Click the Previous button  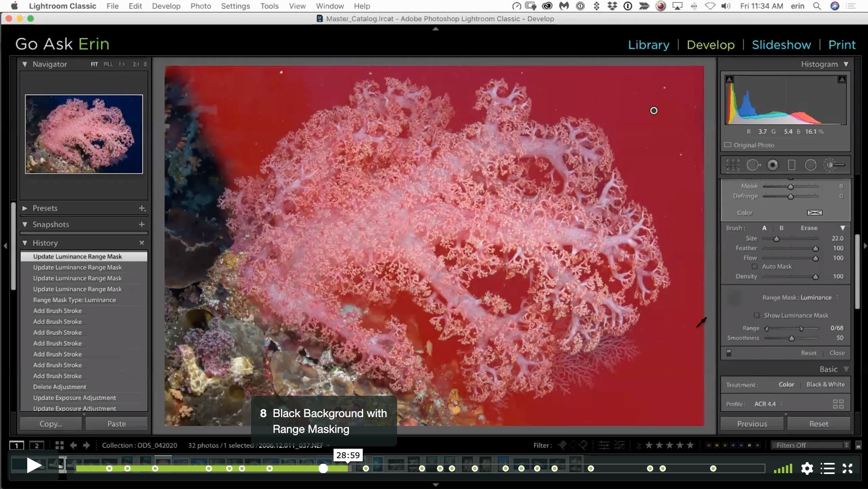pyautogui.click(x=752, y=423)
